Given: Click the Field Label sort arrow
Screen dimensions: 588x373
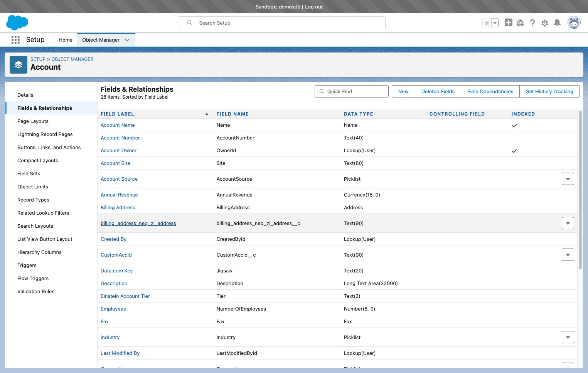Looking at the screenshot, I should [x=207, y=114].
